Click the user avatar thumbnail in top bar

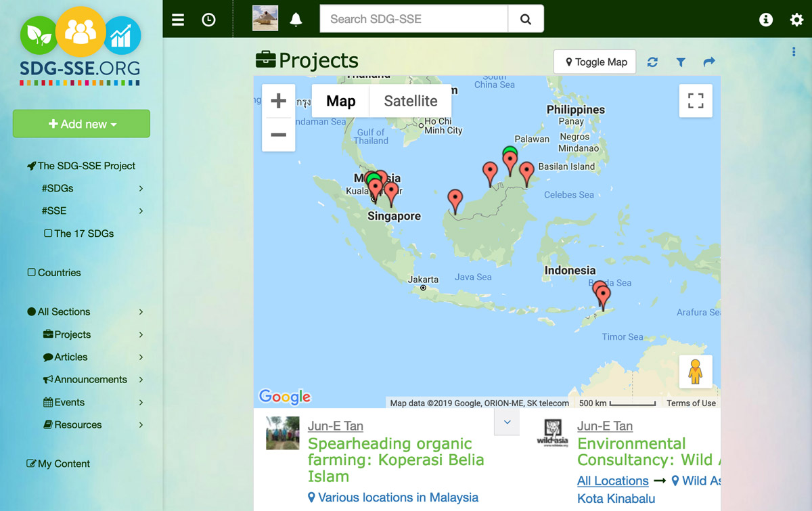265,18
